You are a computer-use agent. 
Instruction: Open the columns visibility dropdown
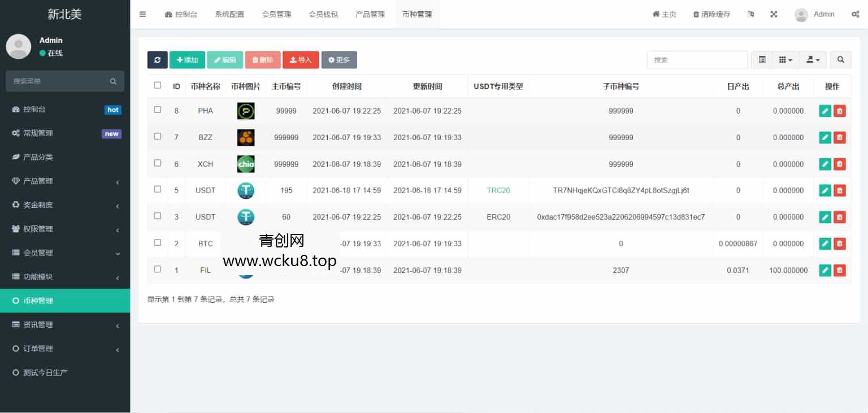[x=784, y=59]
